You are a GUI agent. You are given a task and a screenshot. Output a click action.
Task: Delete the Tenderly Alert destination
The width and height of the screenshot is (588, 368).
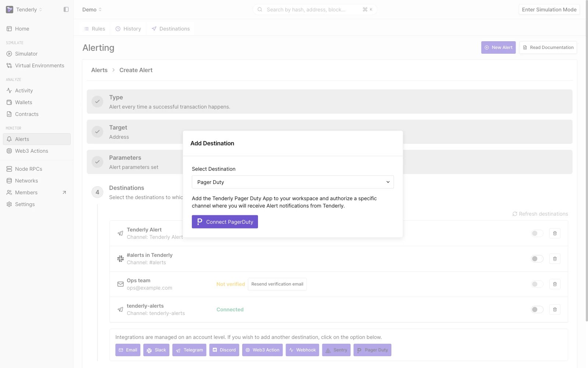click(x=555, y=233)
